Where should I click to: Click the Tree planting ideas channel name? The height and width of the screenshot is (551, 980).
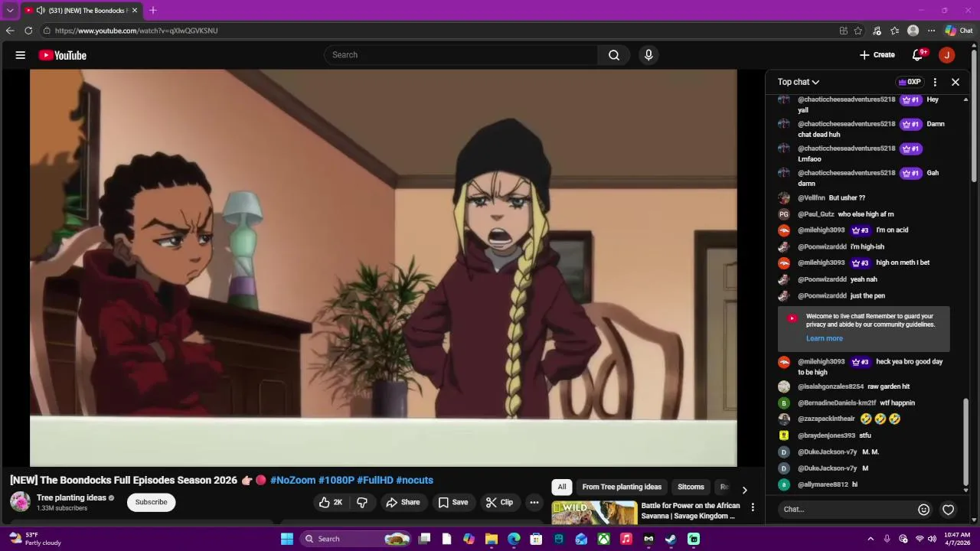pos(71,498)
